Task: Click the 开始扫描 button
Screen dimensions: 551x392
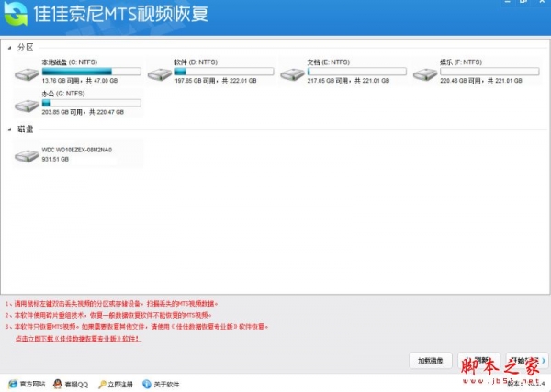Action: 527,361
